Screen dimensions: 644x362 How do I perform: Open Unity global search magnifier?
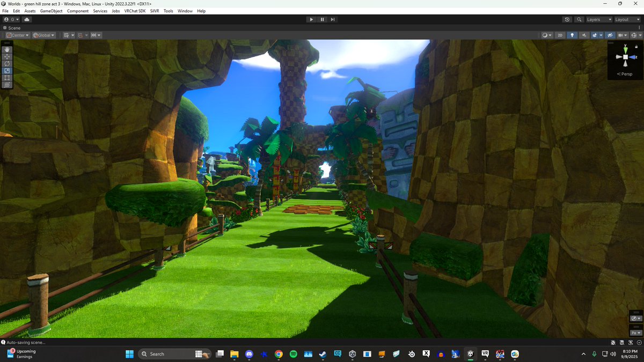click(x=579, y=19)
